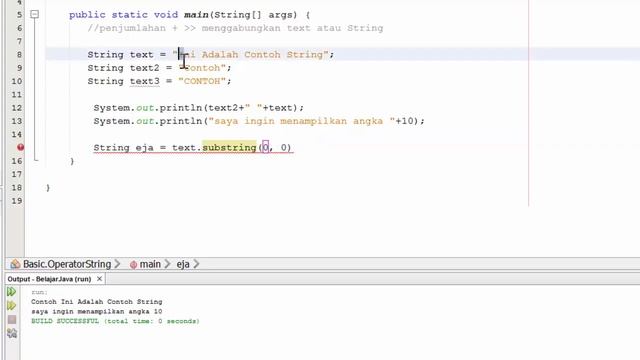Click the boxed first substring argument 0

(x=266, y=147)
